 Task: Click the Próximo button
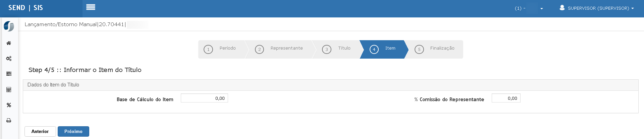click(73, 131)
